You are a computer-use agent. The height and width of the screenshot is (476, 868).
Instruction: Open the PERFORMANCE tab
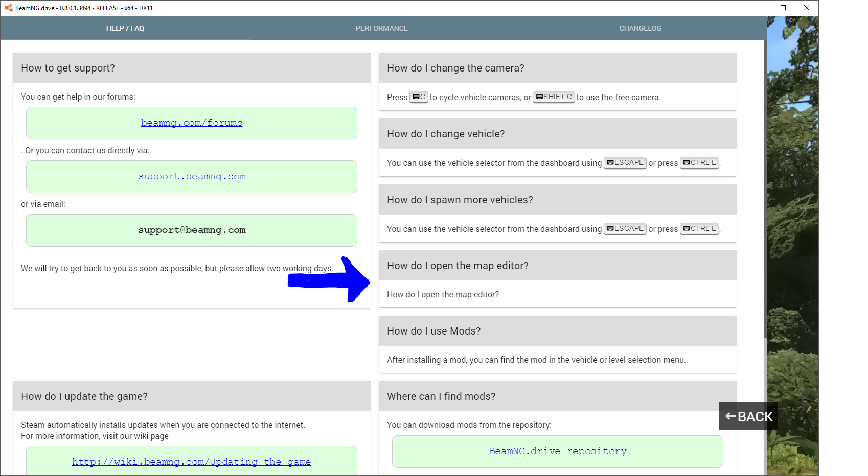381,28
